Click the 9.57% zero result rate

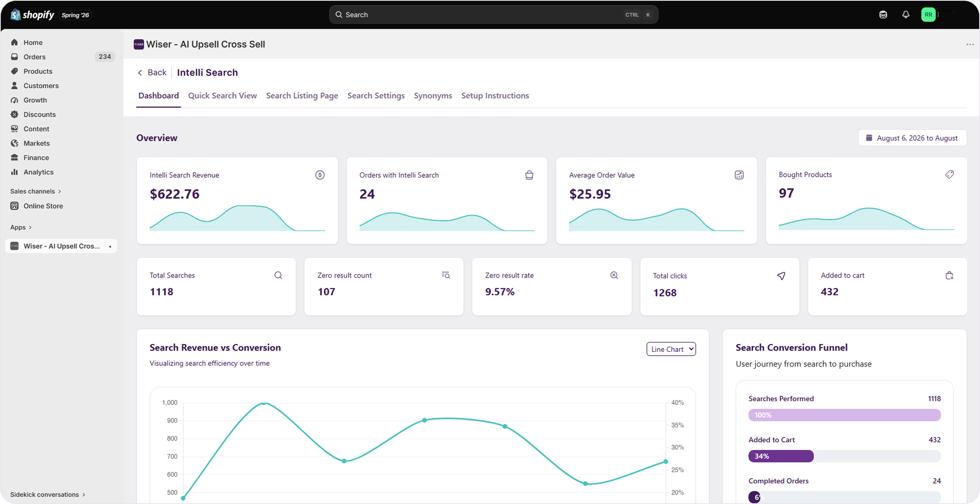500,292
